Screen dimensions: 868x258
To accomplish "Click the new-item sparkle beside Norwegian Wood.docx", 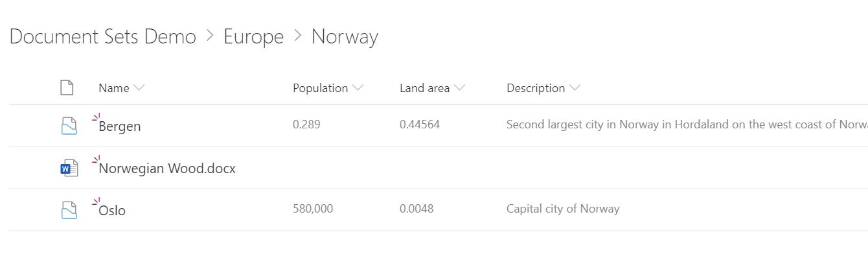I will tap(96, 159).
